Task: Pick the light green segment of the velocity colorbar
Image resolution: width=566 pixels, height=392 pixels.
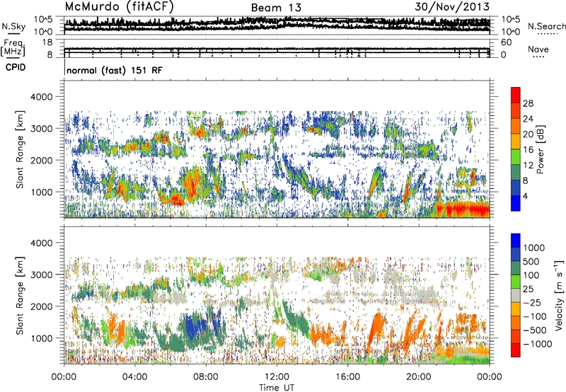Action: (516, 282)
